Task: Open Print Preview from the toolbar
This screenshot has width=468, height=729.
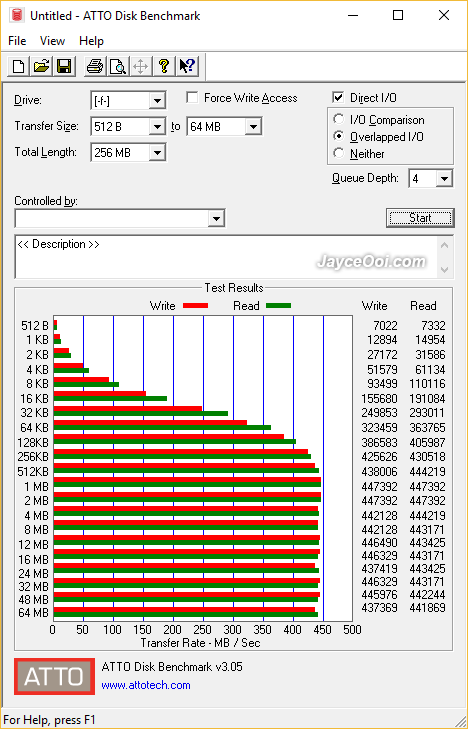Action: pyautogui.click(x=118, y=66)
